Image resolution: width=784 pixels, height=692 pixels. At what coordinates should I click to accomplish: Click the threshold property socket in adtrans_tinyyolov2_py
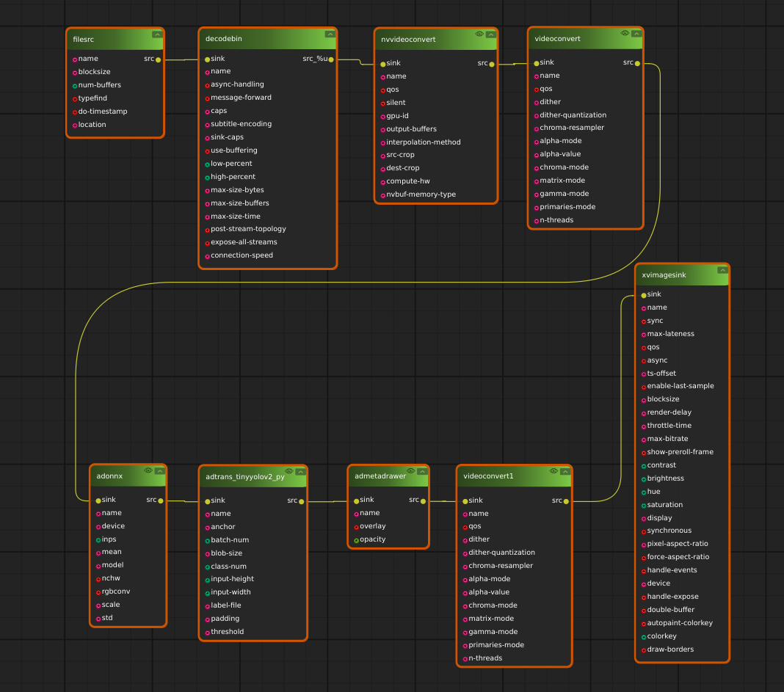point(208,633)
